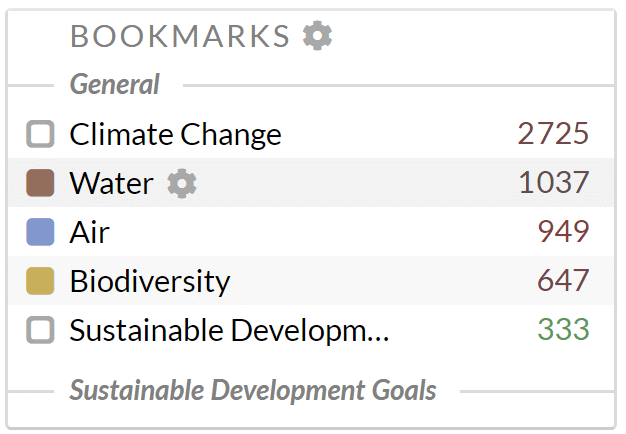
Task: Open the Water bookmark gear settings
Action: [x=182, y=183]
